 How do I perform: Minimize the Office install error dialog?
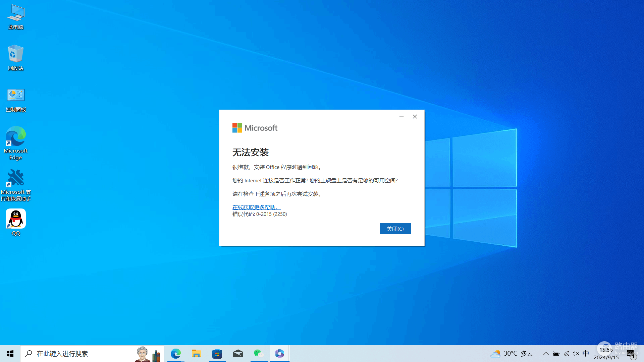(x=401, y=117)
